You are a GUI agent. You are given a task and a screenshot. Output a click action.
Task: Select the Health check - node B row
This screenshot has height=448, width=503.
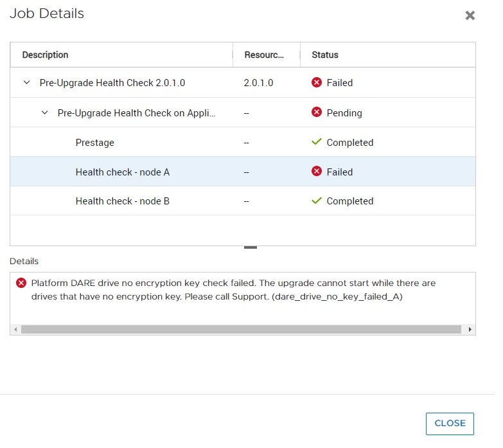tap(123, 201)
